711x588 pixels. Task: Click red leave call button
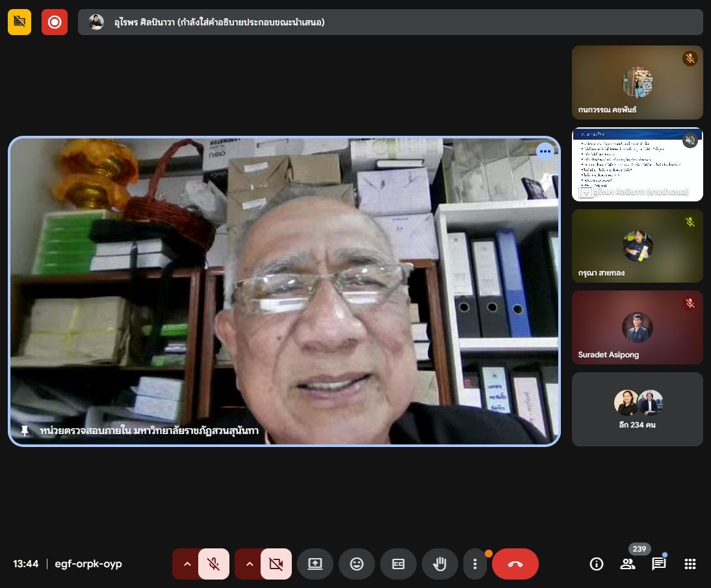pos(515,564)
